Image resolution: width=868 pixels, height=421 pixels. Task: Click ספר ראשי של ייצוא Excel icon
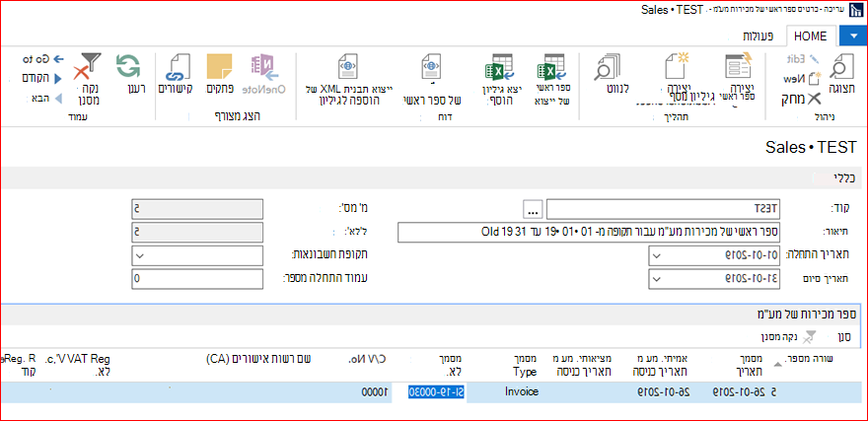click(x=550, y=67)
